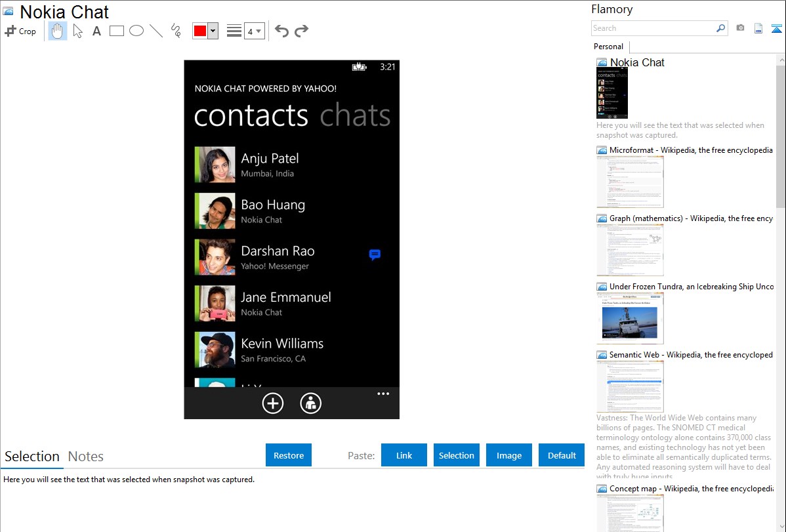Tap the blue chat bubble by Darshan Rao
The image size is (786, 532).
point(375,255)
